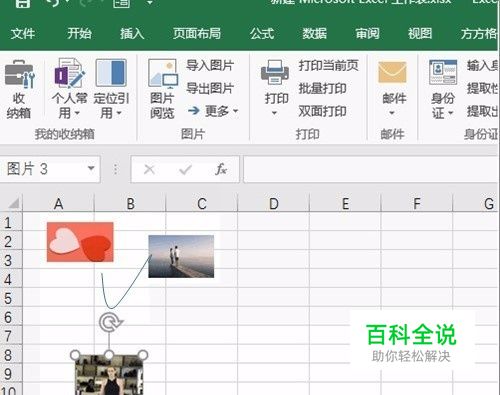Choose 双面打印 option
Image resolution: width=500 pixels, height=395 pixels.
(322, 111)
